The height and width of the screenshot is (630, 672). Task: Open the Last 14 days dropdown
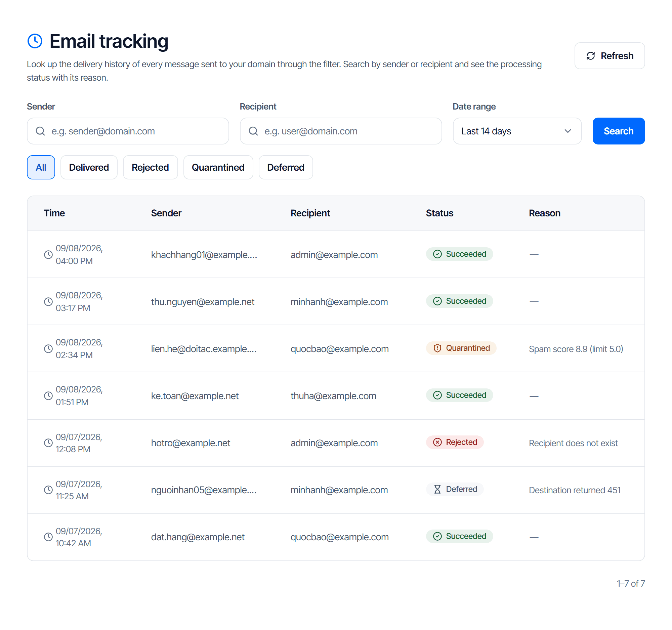click(x=517, y=131)
